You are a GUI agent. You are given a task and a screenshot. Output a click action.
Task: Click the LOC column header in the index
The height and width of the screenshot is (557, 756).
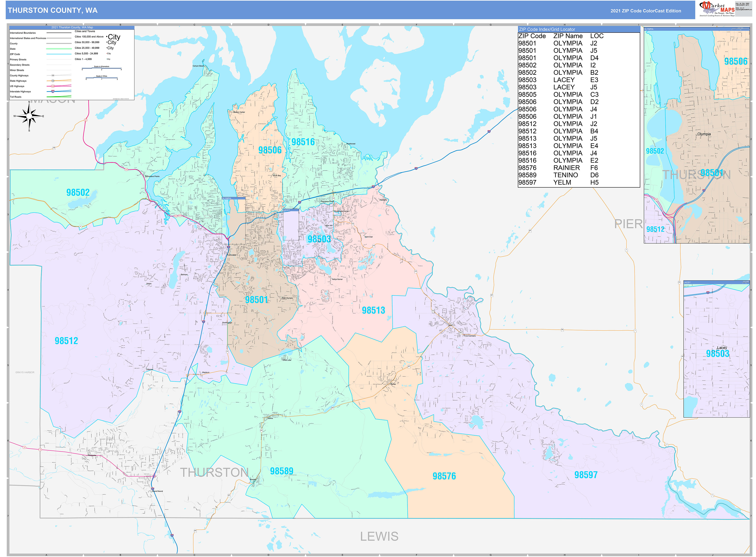click(596, 36)
